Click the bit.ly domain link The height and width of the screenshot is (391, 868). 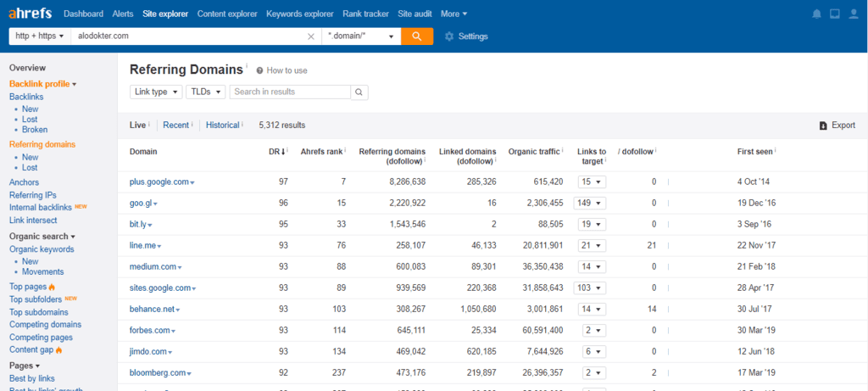point(138,224)
